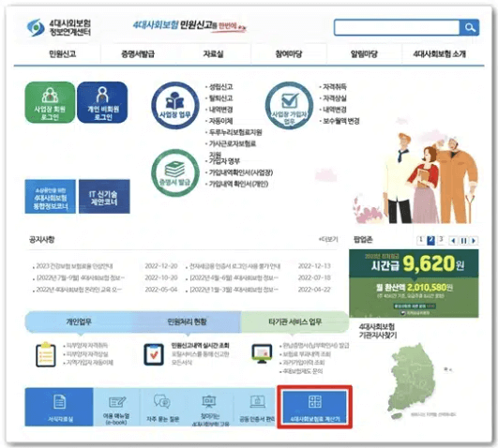Open the 가입내역확인서(사업장) link
The image size is (498, 448).
pyautogui.click(x=241, y=172)
